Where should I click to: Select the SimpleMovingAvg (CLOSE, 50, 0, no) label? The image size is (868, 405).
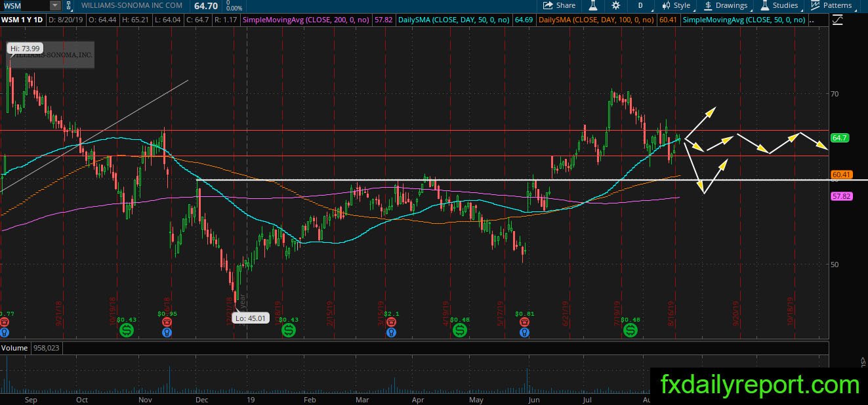(744, 20)
